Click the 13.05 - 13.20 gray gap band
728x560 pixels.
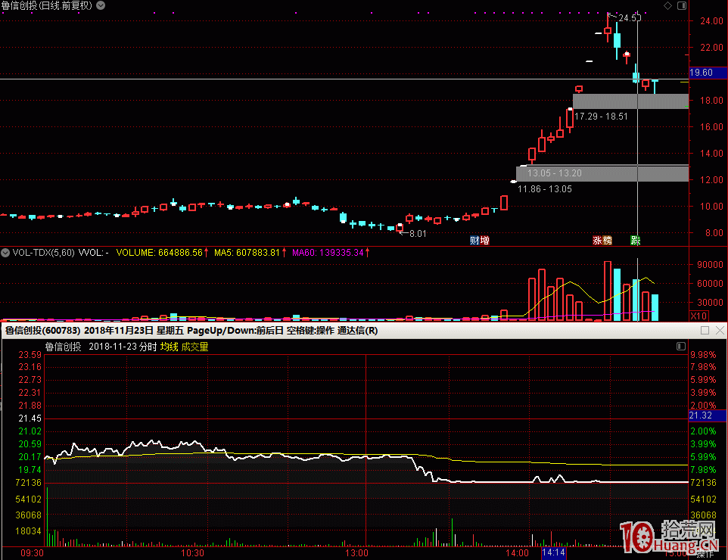[602, 173]
